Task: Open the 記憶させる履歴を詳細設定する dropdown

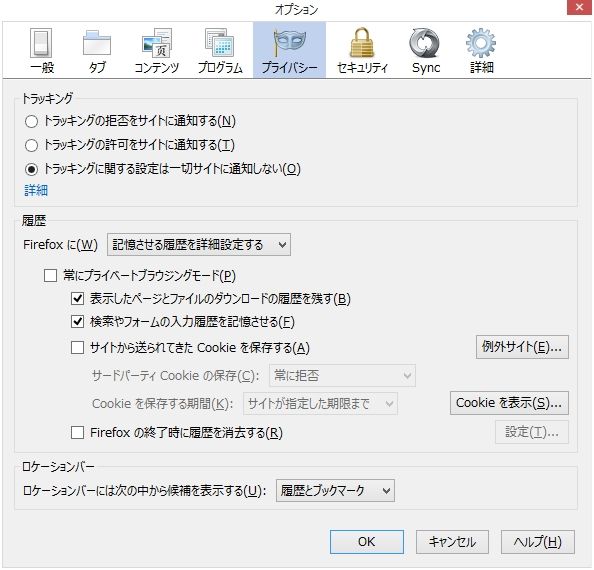Action: pos(199,245)
